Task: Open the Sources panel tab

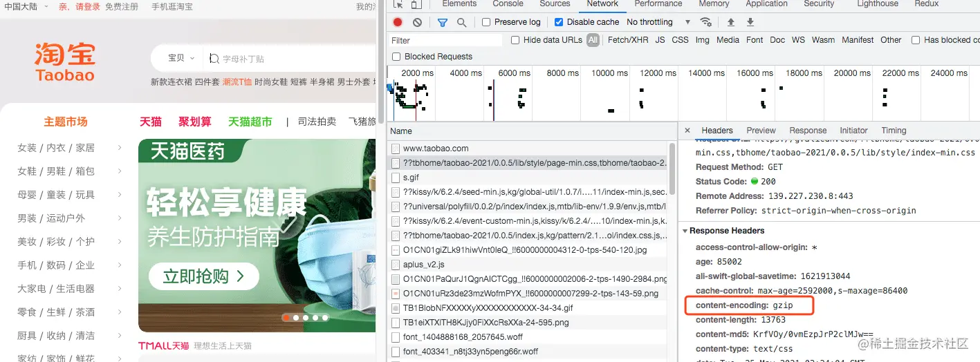Action: (555, 4)
